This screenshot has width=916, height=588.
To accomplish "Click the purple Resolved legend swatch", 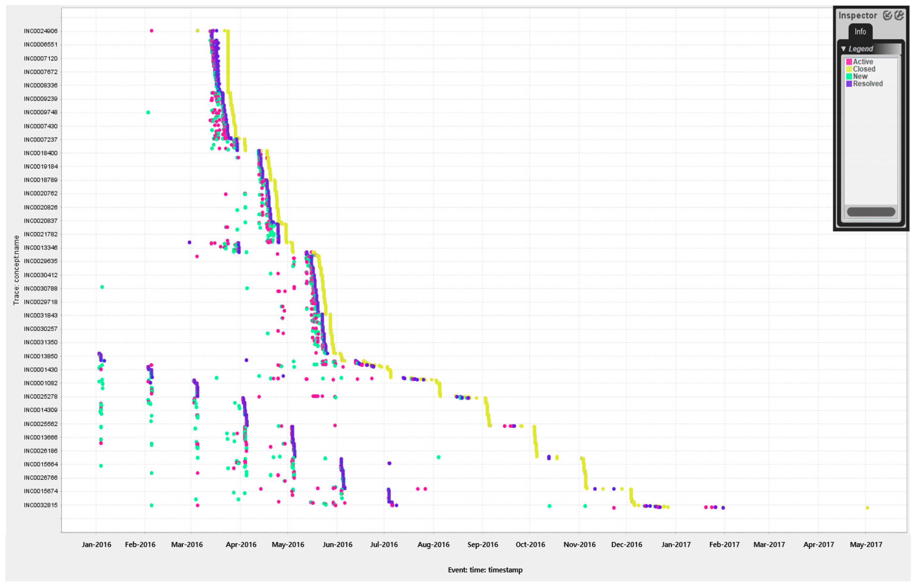I will pyautogui.click(x=849, y=84).
